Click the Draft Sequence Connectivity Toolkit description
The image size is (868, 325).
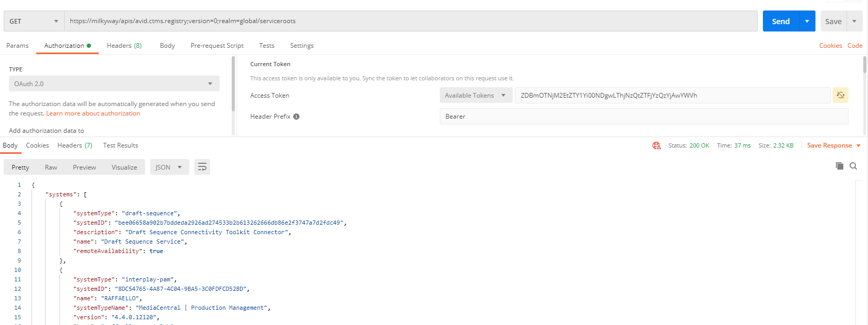coord(207,232)
